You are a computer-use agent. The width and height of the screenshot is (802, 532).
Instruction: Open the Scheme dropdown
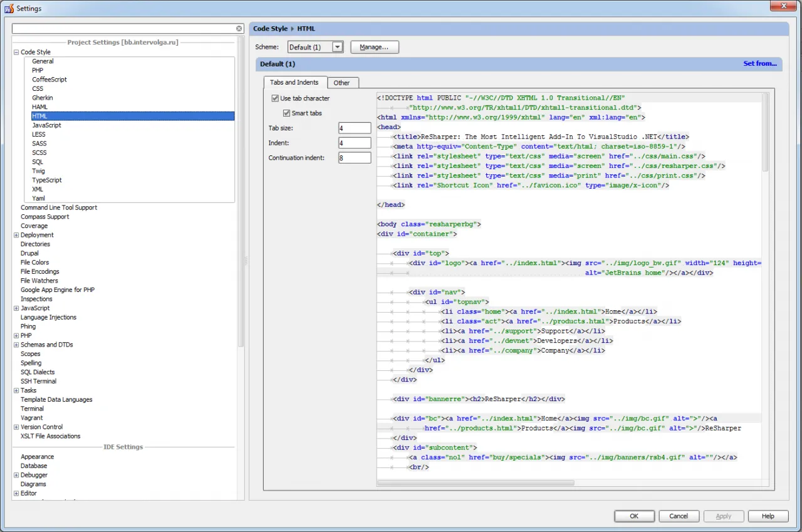[x=338, y=47]
